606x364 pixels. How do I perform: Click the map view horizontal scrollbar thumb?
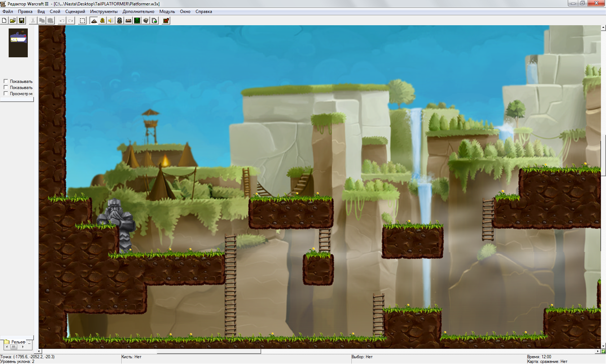(x=209, y=351)
